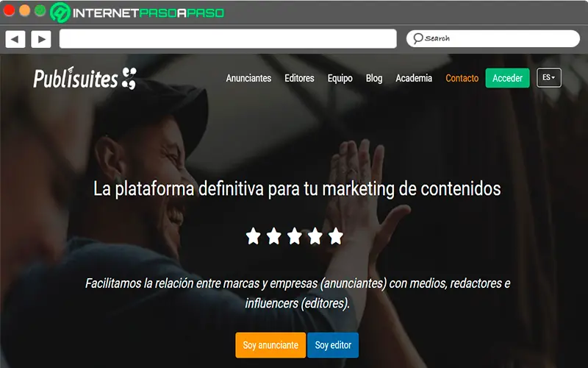Image resolution: width=588 pixels, height=368 pixels.
Task: Open the Anunciantes menu item
Action: [x=248, y=78]
